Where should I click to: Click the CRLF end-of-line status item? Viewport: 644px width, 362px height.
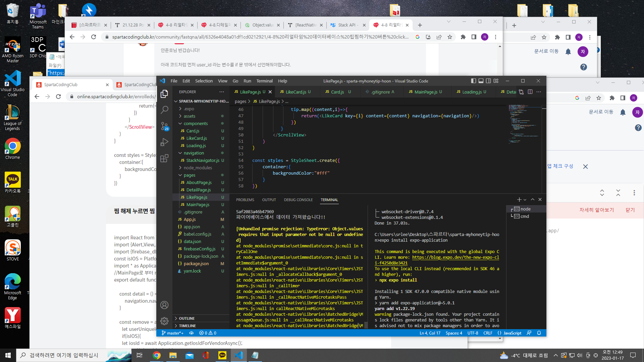coord(488,333)
